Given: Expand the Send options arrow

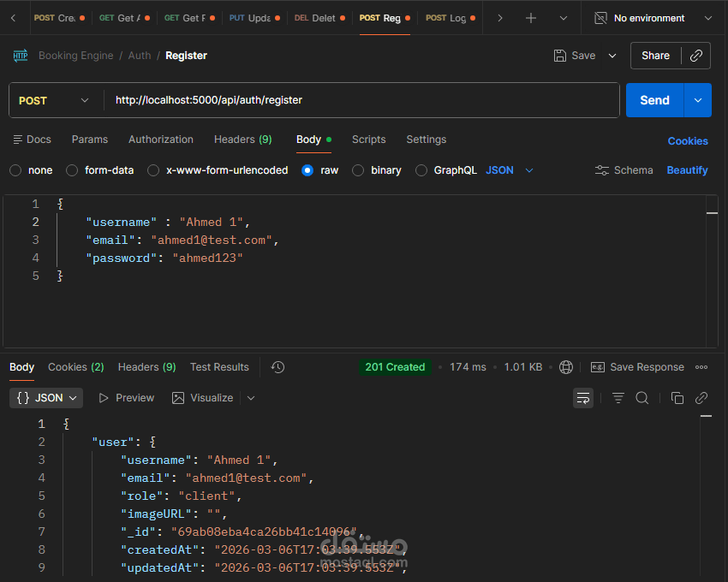Looking at the screenshot, I should [698, 100].
